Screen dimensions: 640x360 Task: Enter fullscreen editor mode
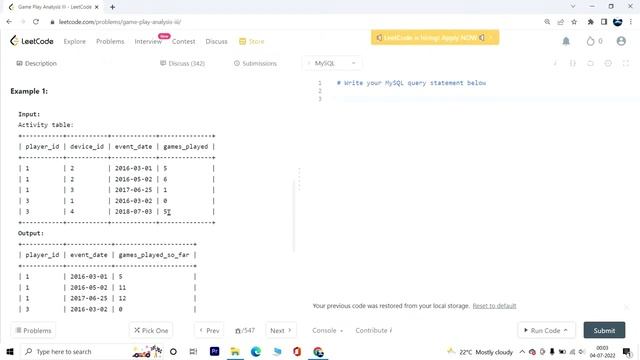[x=626, y=63]
